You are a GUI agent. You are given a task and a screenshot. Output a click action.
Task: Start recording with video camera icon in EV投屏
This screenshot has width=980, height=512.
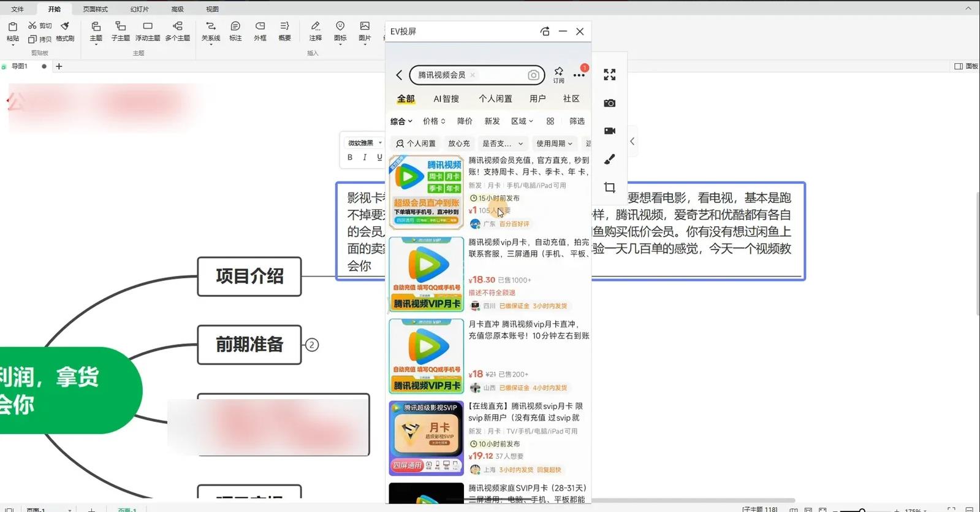[610, 131]
